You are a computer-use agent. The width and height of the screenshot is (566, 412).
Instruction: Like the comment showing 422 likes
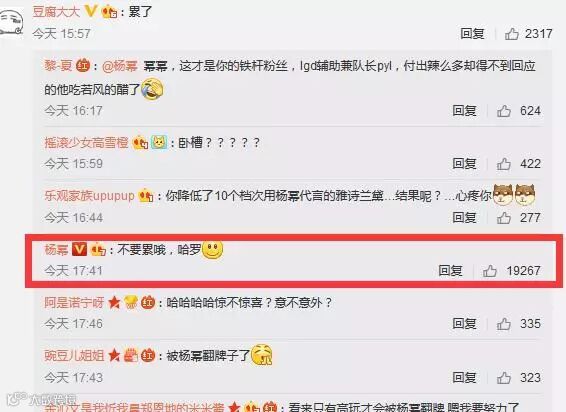(x=504, y=164)
